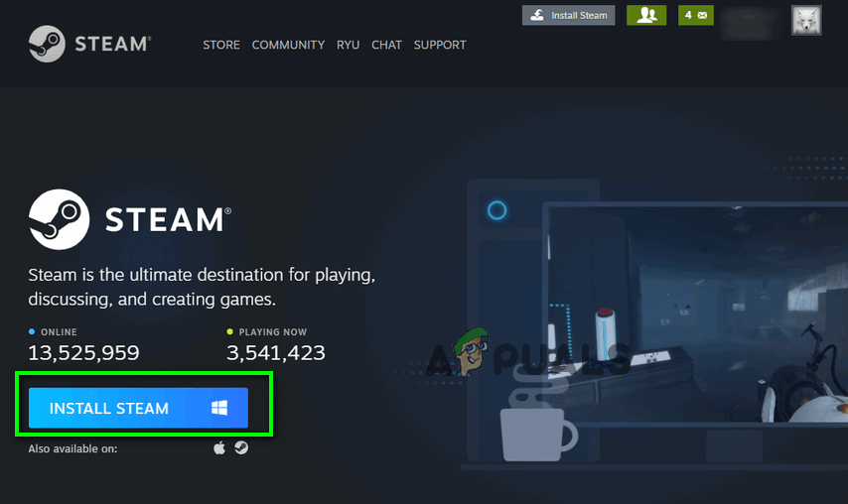Screen dimensions: 848x504
Task: Open the green friends icon button
Action: [x=646, y=15]
